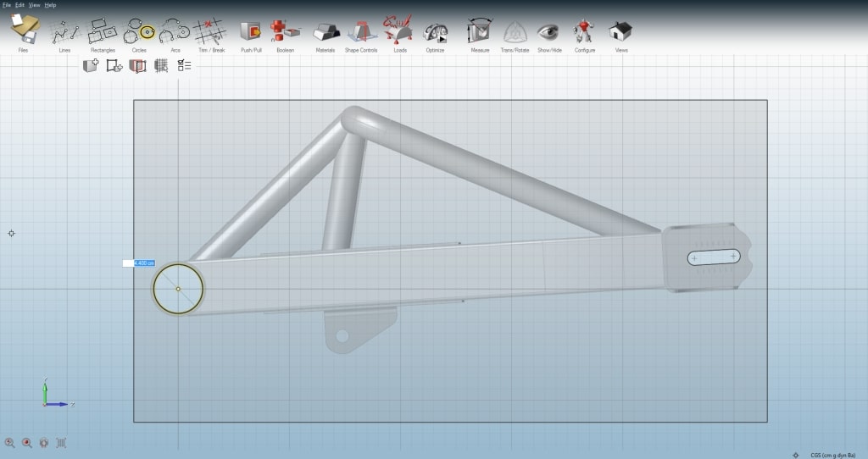Select the Arcs sketch tool

pos(175,31)
